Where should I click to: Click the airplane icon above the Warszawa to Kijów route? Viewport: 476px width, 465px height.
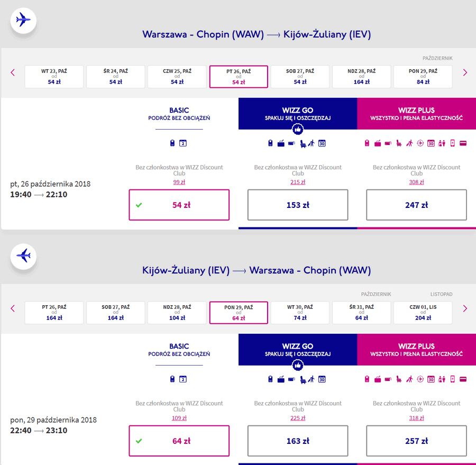click(x=23, y=21)
